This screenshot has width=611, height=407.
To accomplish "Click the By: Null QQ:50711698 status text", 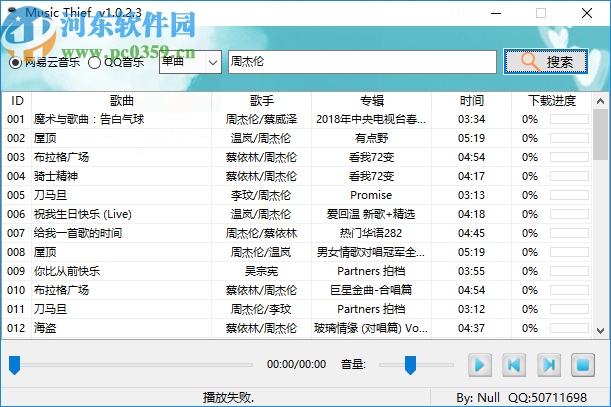I will [521, 398].
